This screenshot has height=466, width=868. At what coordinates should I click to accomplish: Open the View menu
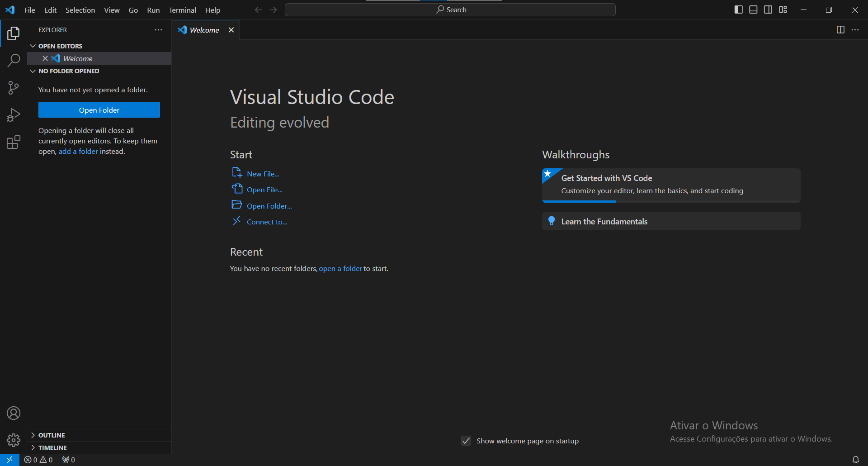(x=112, y=10)
